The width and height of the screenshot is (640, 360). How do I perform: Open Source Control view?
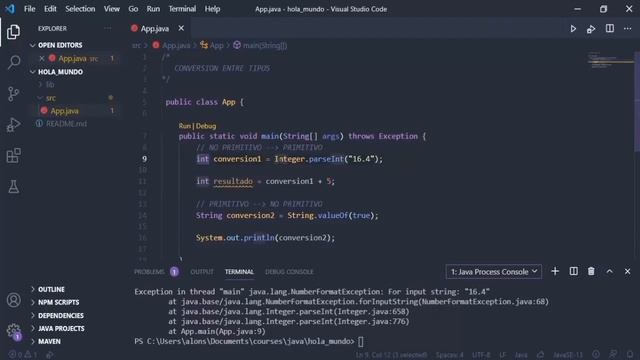(x=13, y=94)
